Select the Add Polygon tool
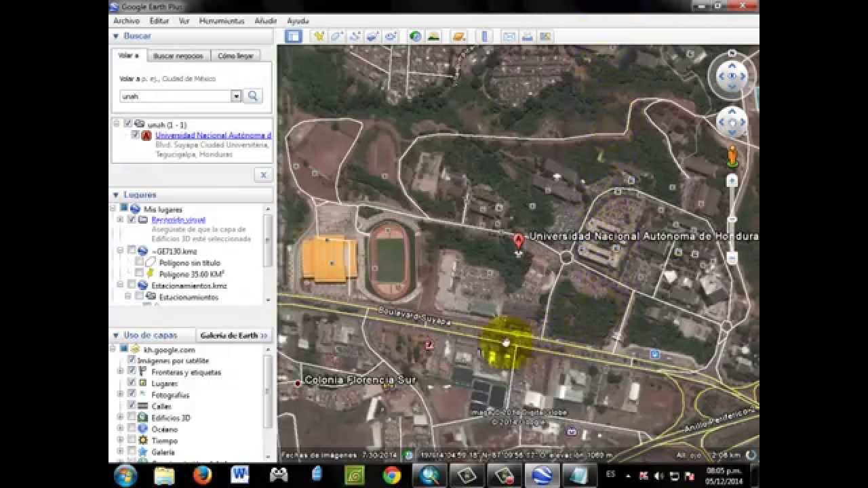The width and height of the screenshot is (868, 488). [x=337, y=37]
